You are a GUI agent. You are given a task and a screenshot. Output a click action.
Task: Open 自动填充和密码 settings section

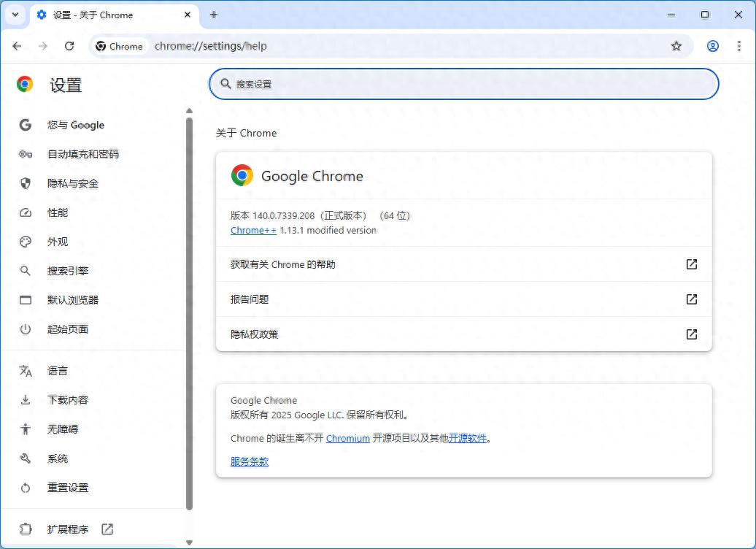pyautogui.click(x=83, y=154)
